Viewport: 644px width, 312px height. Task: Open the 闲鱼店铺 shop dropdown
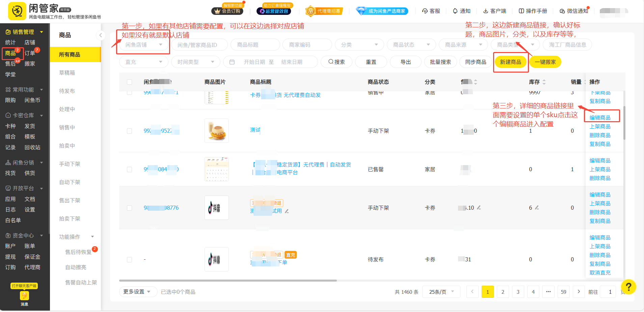point(143,45)
